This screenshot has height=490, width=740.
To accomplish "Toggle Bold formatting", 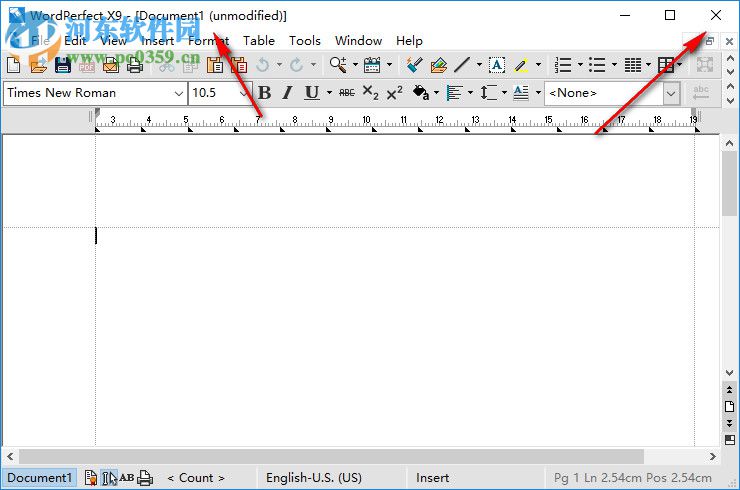I will (265, 93).
